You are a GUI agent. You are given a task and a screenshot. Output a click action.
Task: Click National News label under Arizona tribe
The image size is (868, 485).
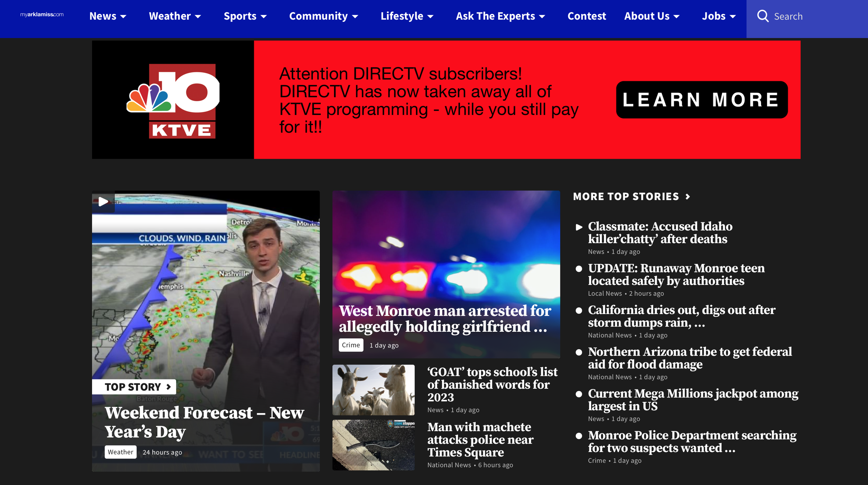coord(610,377)
